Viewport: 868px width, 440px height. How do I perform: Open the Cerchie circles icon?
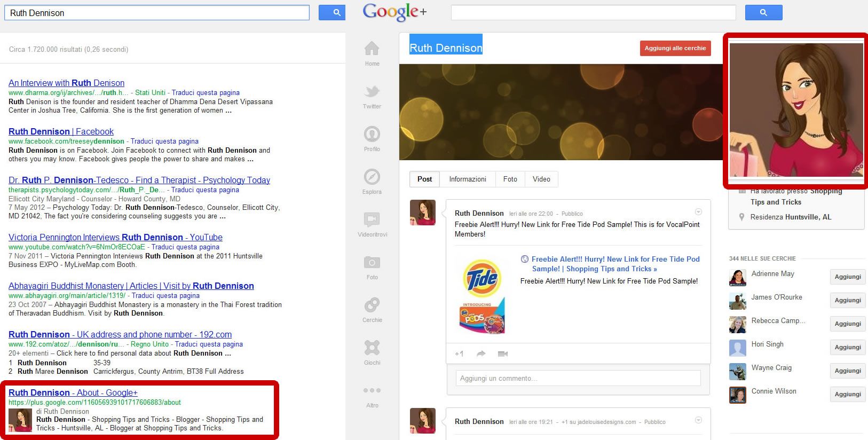372,305
